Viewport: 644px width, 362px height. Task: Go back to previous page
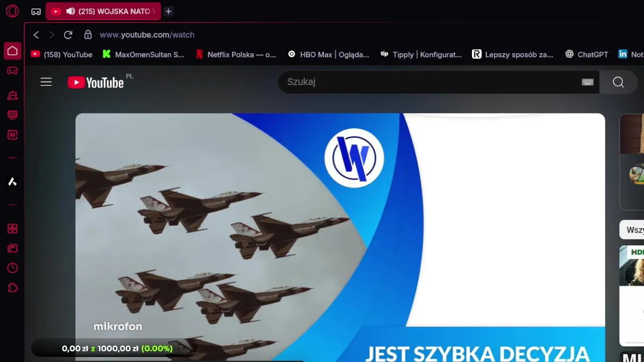click(36, 35)
